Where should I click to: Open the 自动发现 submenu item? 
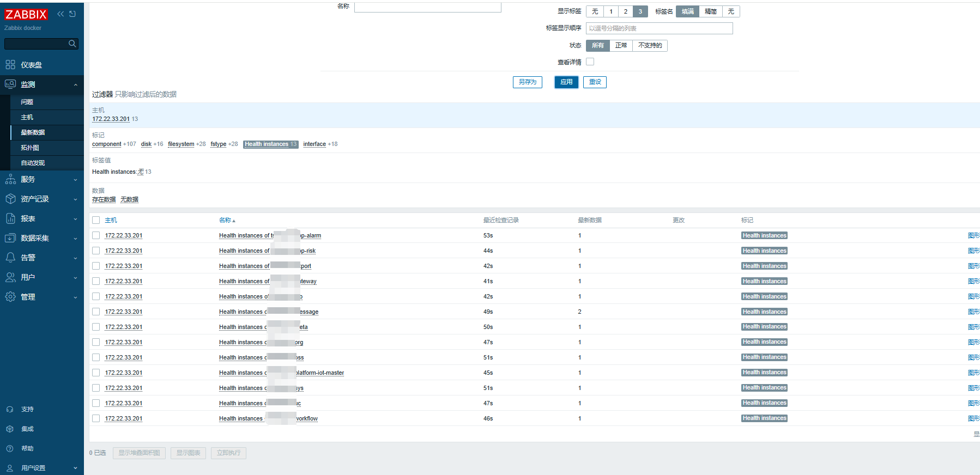point(47,163)
